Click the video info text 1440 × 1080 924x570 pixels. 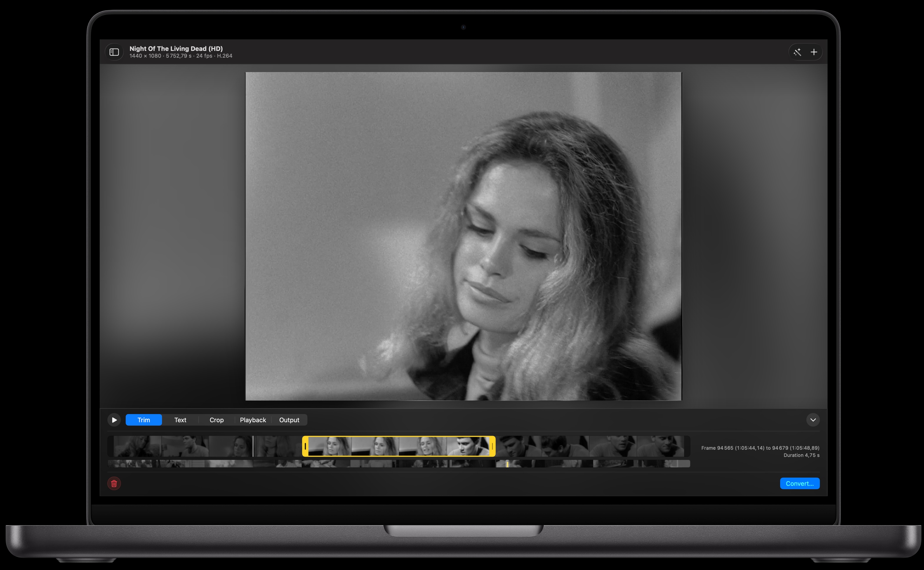[x=181, y=56]
